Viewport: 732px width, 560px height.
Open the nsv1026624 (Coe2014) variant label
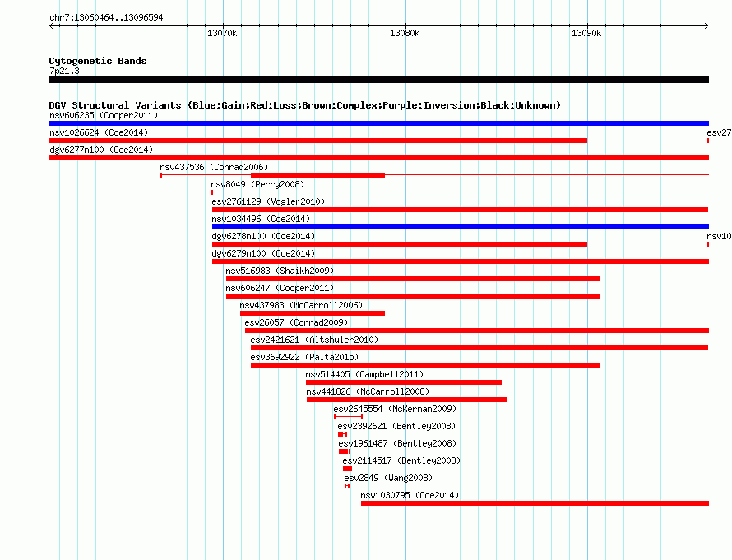click(99, 132)
